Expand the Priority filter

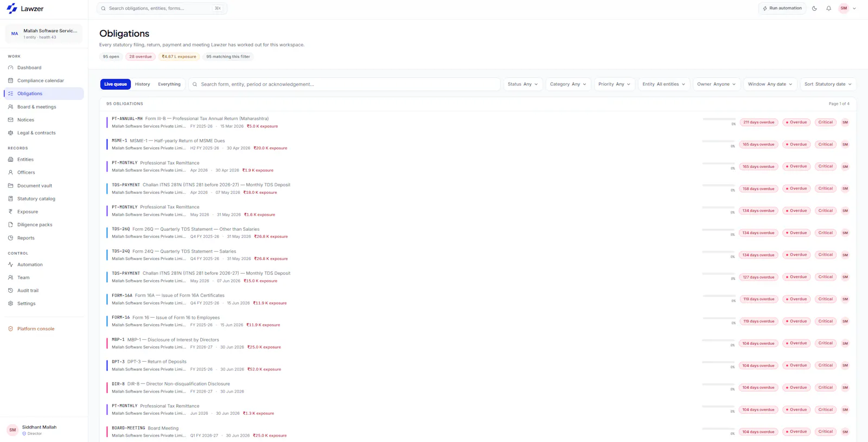click(x=615, y=84)
